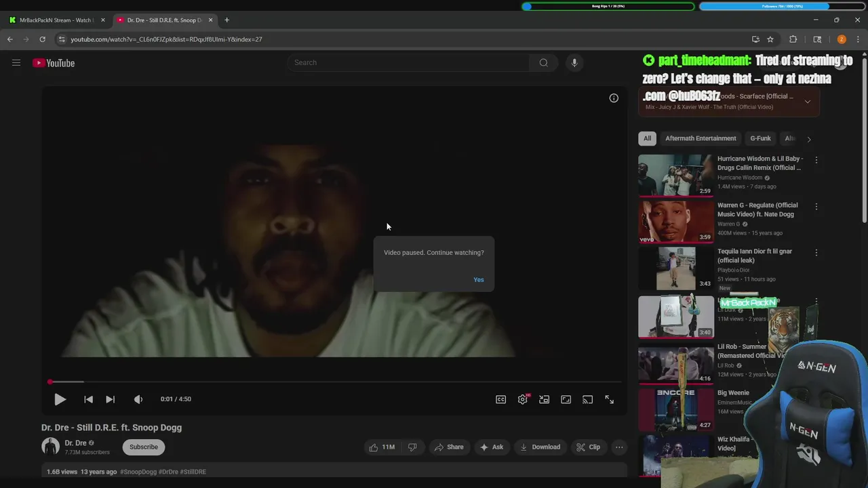Open more actions ellipsis under video

[619, 447]
